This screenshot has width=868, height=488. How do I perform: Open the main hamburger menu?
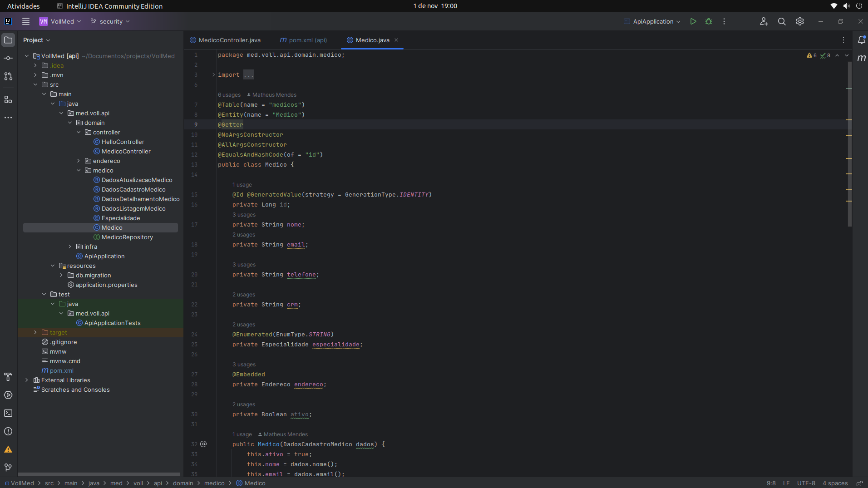pyautogui.click(x=26, y=21)
